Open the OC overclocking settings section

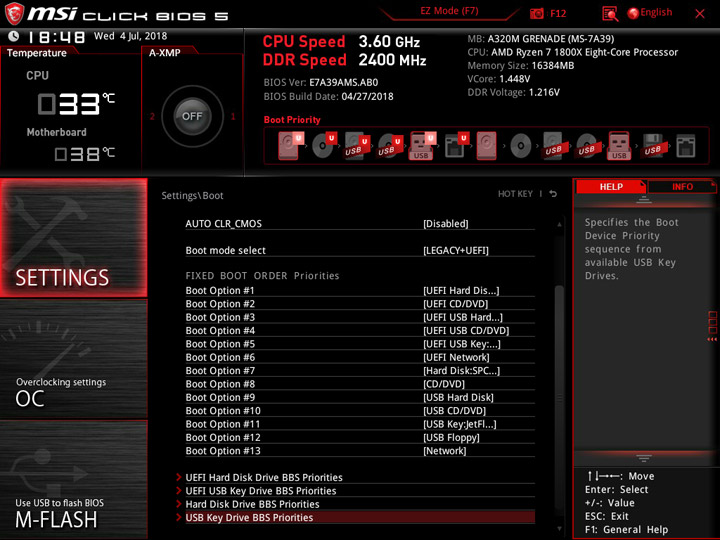pos(73,359)
